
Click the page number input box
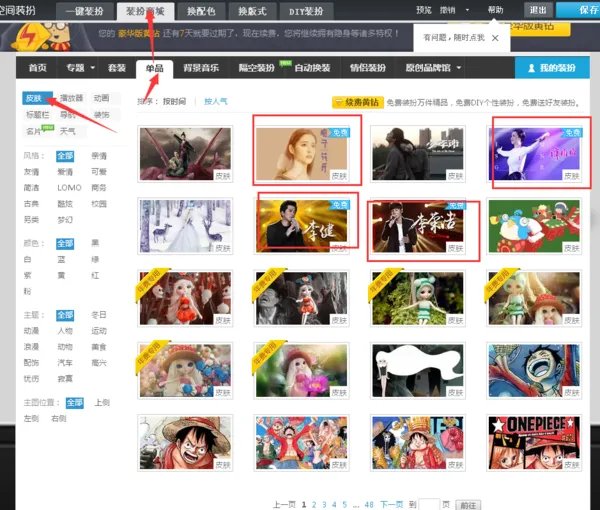429,505
